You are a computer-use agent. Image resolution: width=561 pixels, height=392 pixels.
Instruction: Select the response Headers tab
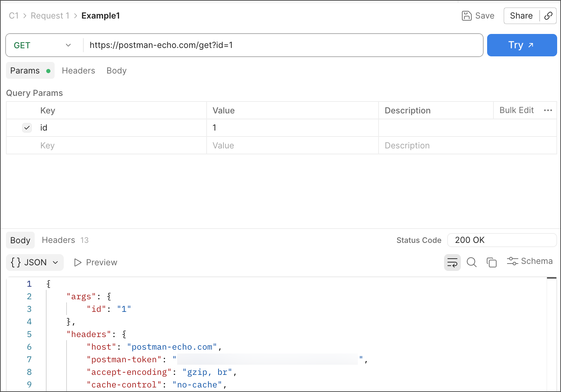tap(58, 240)
